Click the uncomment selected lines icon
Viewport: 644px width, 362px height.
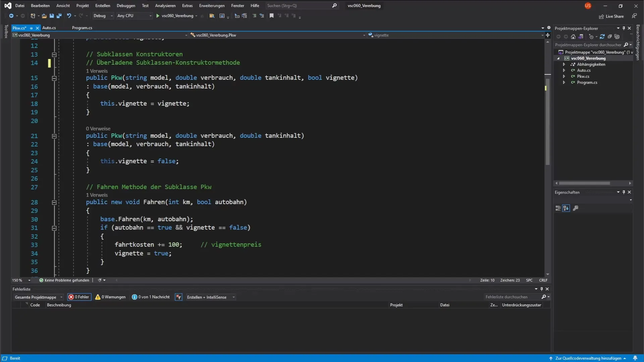click(x=262, y=16)
